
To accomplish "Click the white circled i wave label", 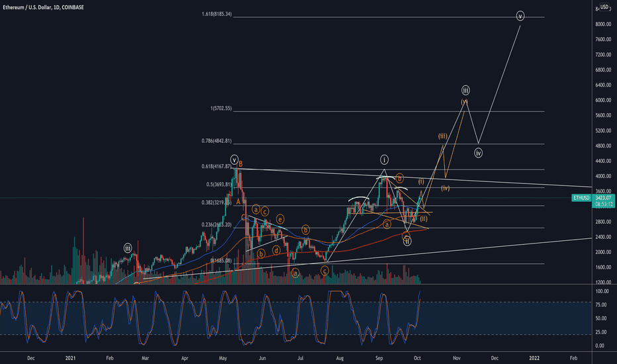I will coord(384,159).
